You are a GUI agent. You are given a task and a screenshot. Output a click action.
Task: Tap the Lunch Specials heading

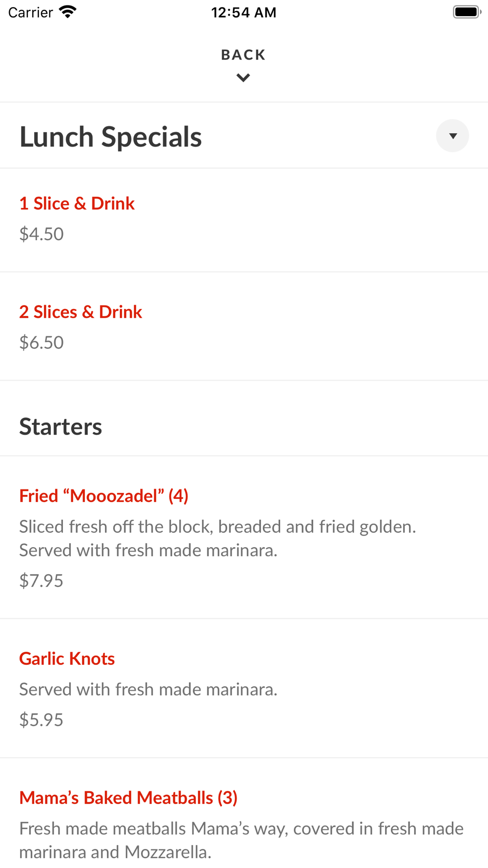tap(110, 137)
